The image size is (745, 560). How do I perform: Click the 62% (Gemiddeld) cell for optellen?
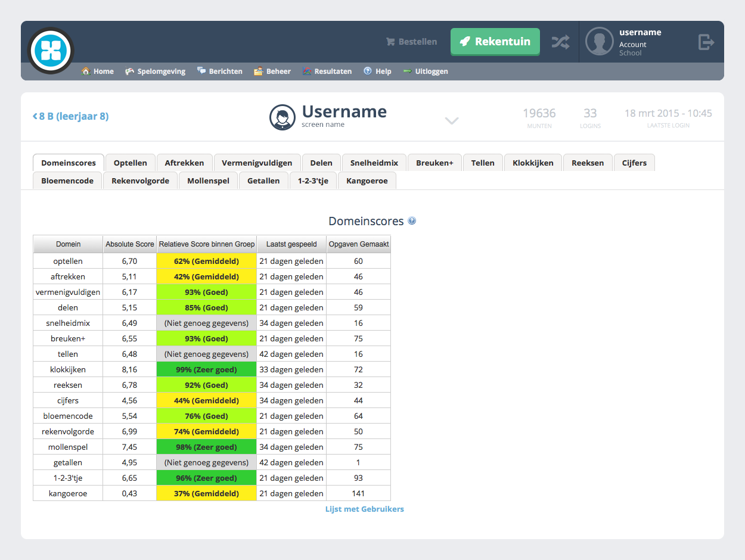pyautogui.click(x=207, y=261)
